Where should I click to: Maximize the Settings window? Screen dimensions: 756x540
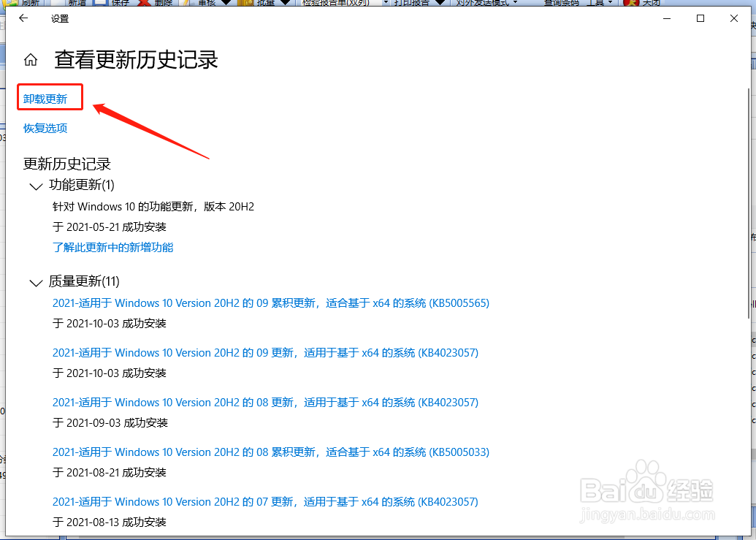click(x=700, y=18)
